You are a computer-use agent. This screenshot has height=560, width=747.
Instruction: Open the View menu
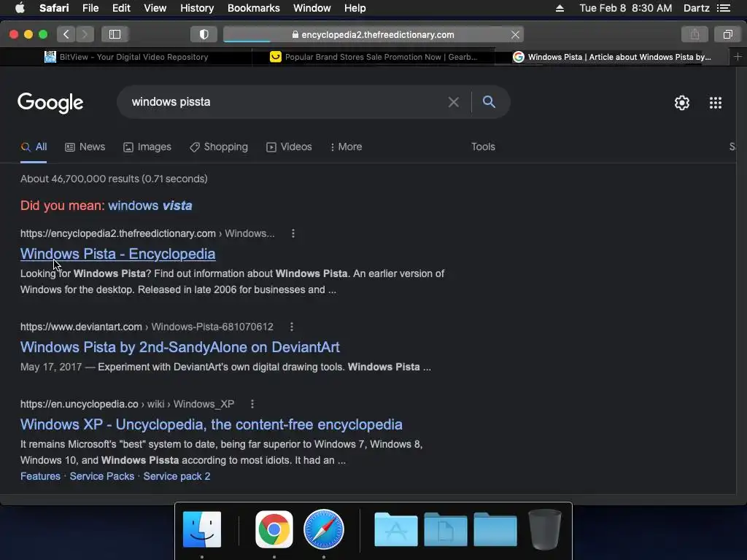(x=155, y=8)
